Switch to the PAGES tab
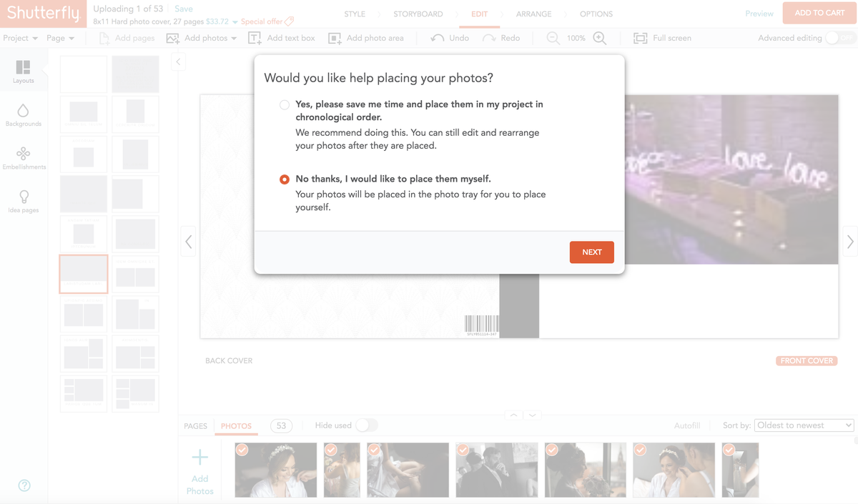The height and width of the screenshot is (504, 858). pyautogui.click(x=195, y=425)
